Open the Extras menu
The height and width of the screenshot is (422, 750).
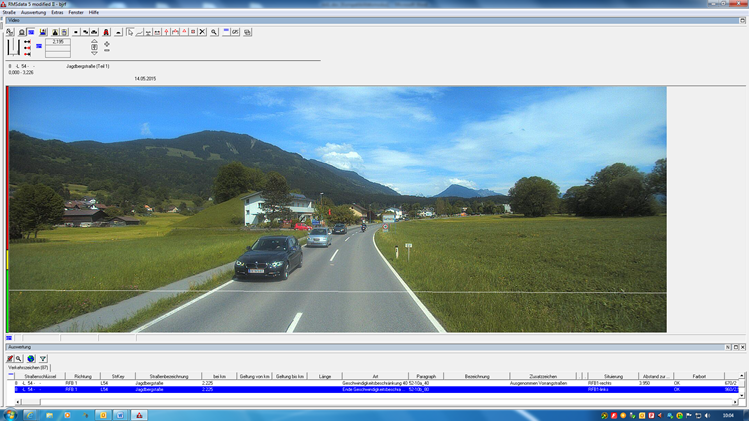pyautogui.click(x=57, y=12)
